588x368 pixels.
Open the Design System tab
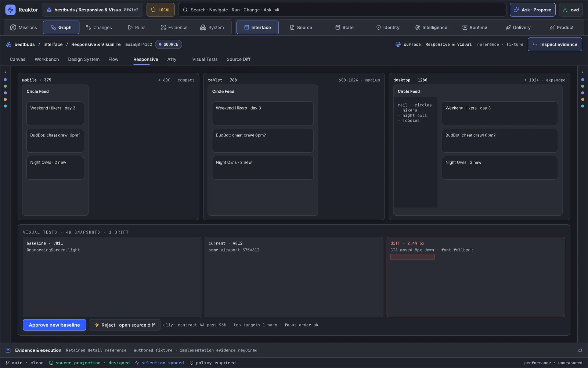tap(84, 60)
